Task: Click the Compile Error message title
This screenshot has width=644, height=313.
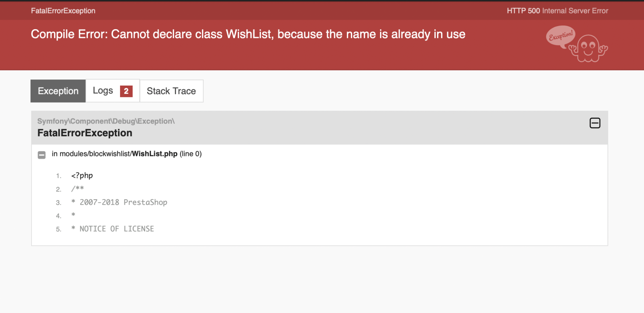Action: (x=248, y=34)
